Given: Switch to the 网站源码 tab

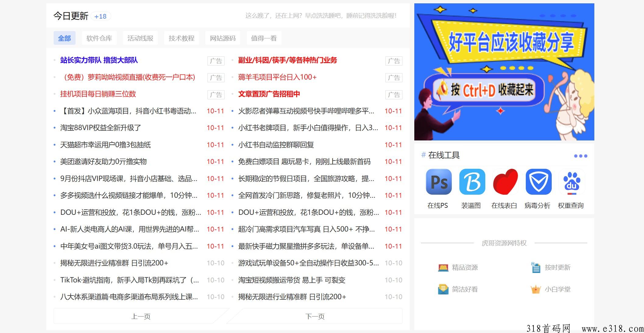Looking at the screenshot, I should pyautogui.click(x=223, y=38).
